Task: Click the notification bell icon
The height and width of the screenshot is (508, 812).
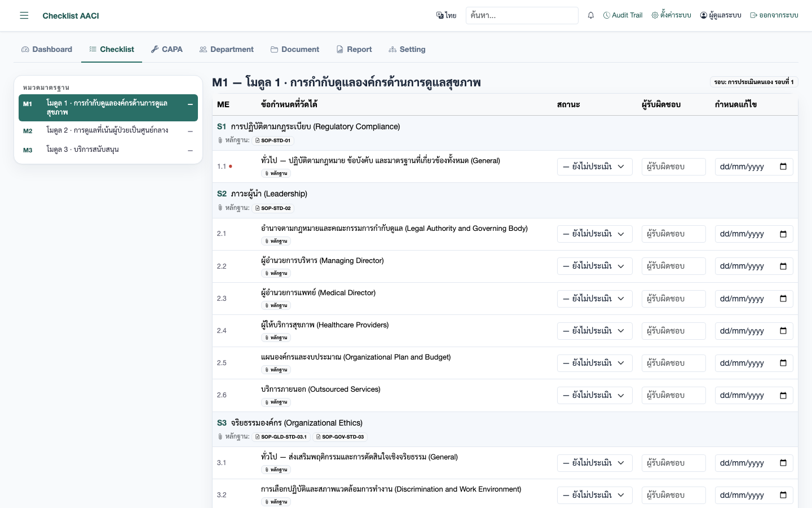Action: pyautogui.click(x=591, y=15)
